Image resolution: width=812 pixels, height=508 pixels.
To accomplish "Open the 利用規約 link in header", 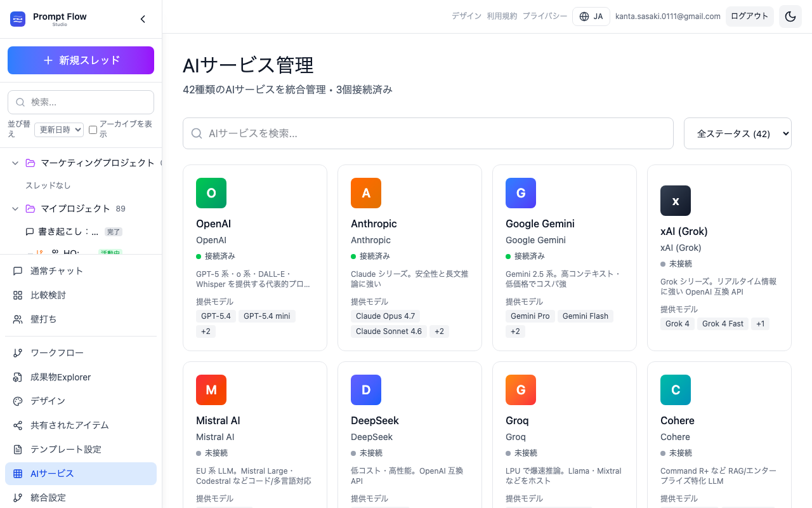I will tap(502, 17).
